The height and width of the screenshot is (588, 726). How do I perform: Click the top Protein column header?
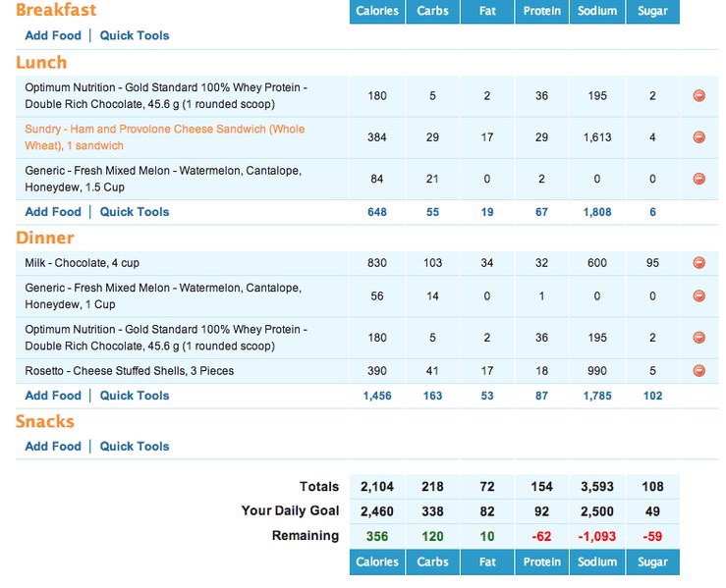(x=541, y=11)
